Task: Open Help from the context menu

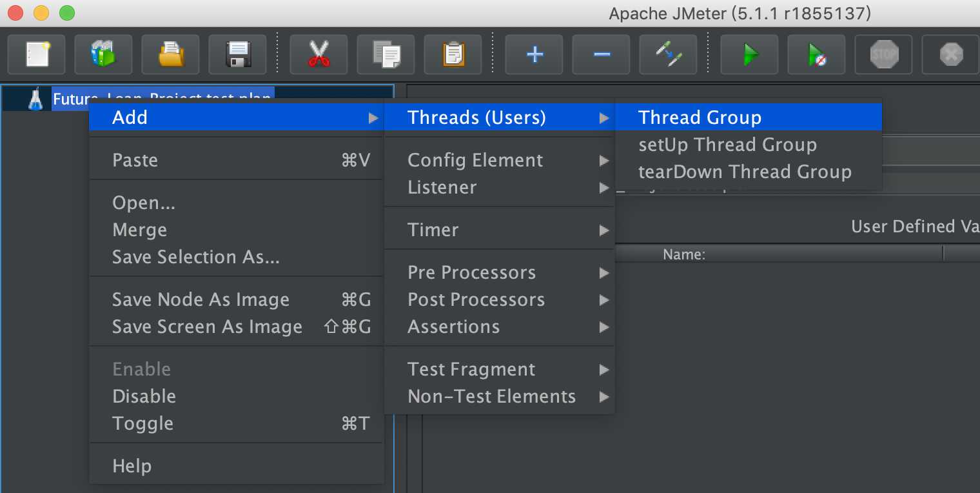Action: pyautogui.click(x=236, y=466)
